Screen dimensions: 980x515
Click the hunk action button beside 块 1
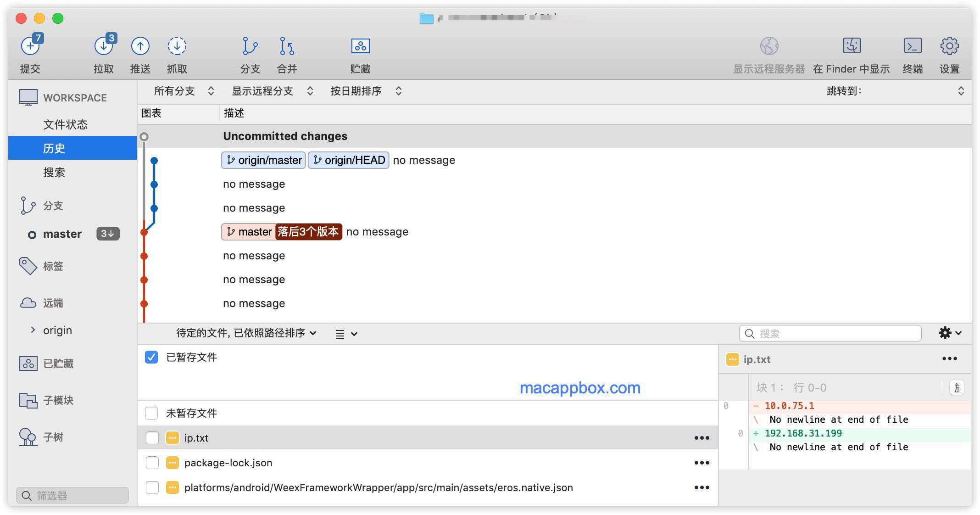point(957,388)
